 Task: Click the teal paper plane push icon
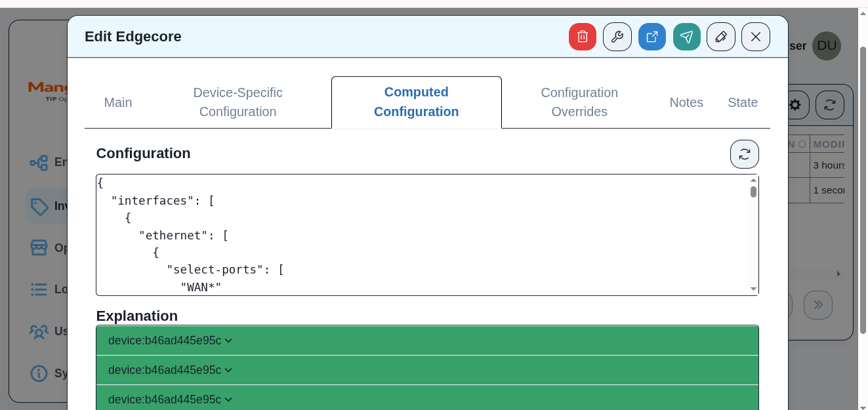[687, 37]
